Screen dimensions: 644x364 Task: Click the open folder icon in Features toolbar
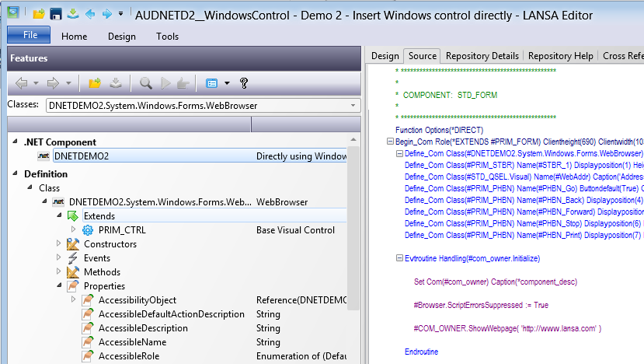pos(95,82)
